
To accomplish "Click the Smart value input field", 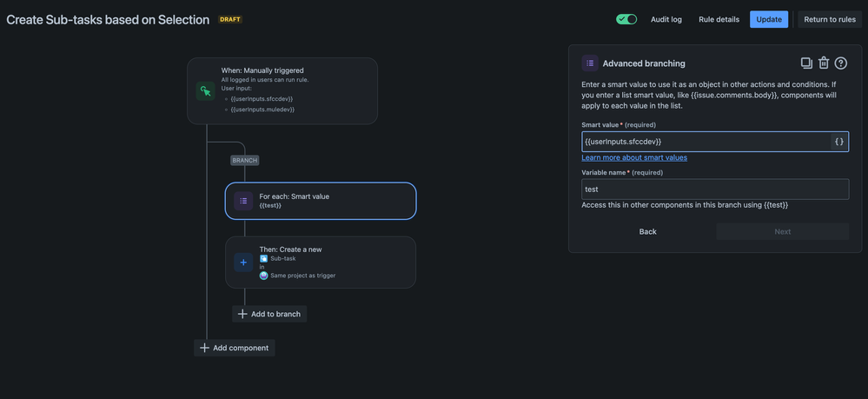I will [704, 142].
